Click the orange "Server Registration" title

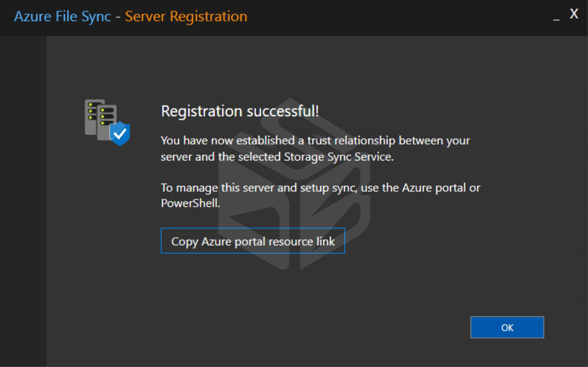tap(186, 17)
